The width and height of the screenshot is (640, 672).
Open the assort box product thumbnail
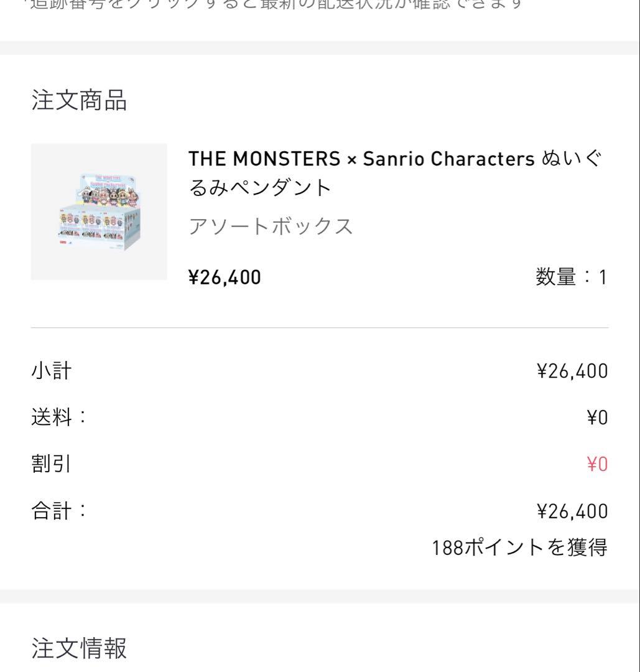[99, 212]
